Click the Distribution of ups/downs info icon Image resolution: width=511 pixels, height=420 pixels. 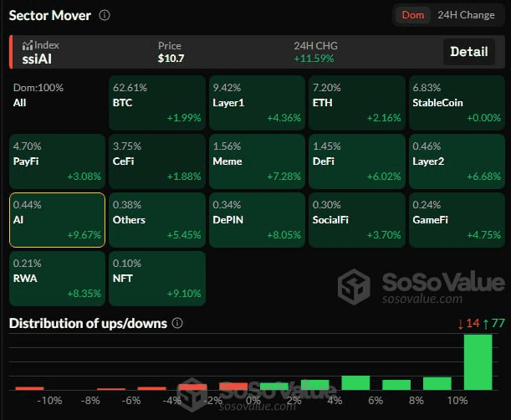[x=177, y=323]
